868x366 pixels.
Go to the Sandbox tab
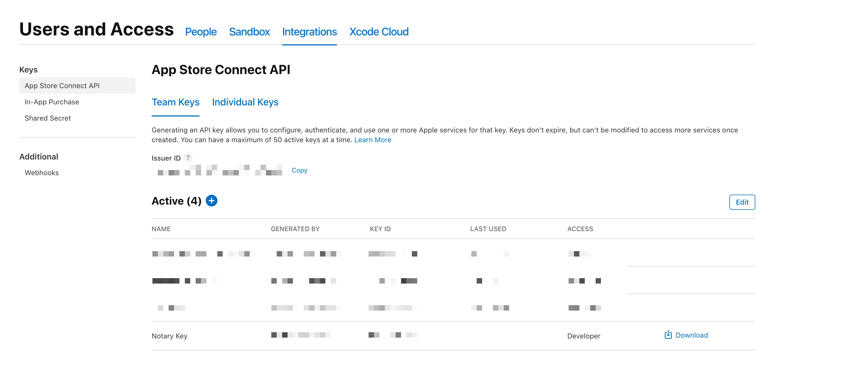point(249,32)
